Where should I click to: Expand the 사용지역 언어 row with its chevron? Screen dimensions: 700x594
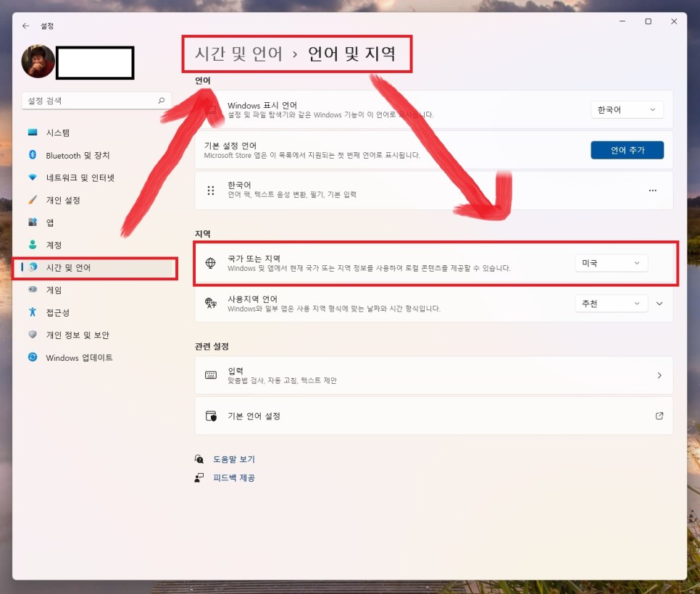click(x=659, y=304)
